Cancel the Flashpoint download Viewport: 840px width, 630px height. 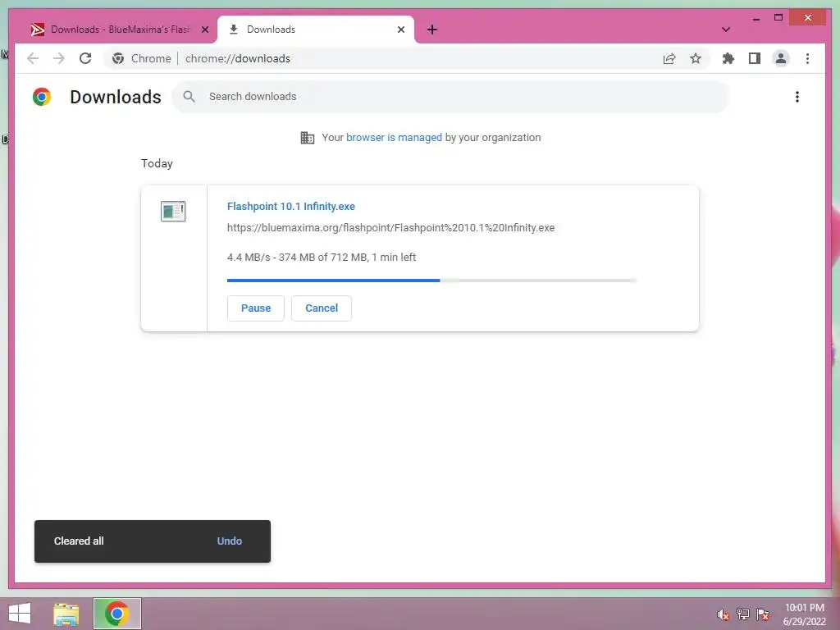point(322,308)
